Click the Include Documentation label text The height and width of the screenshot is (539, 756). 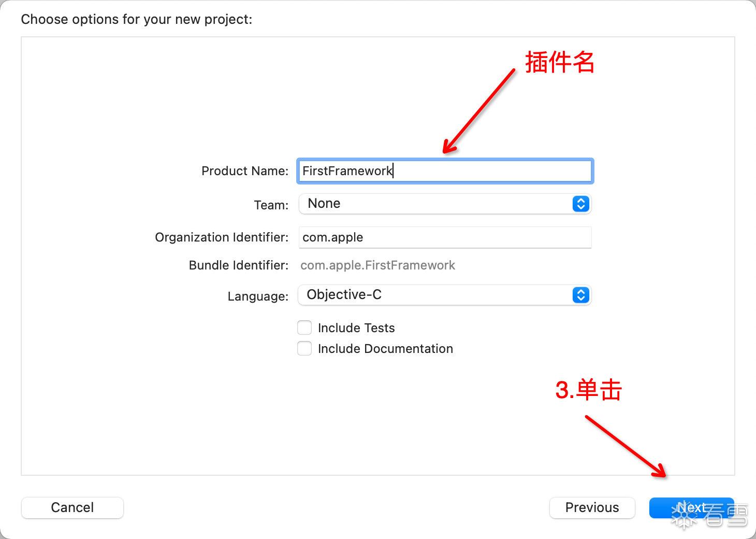point(385,349)
